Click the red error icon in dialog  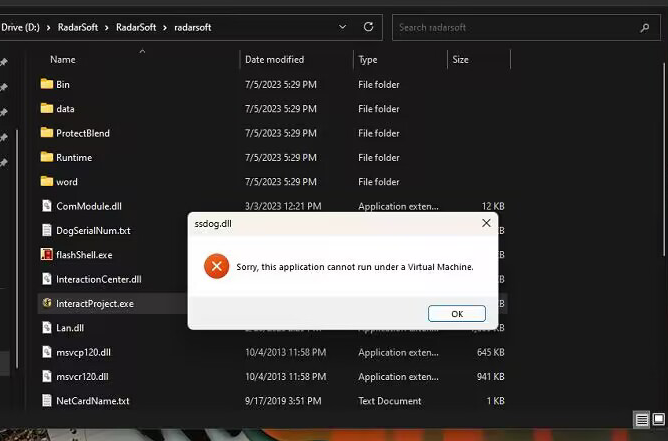click(216, 266)
